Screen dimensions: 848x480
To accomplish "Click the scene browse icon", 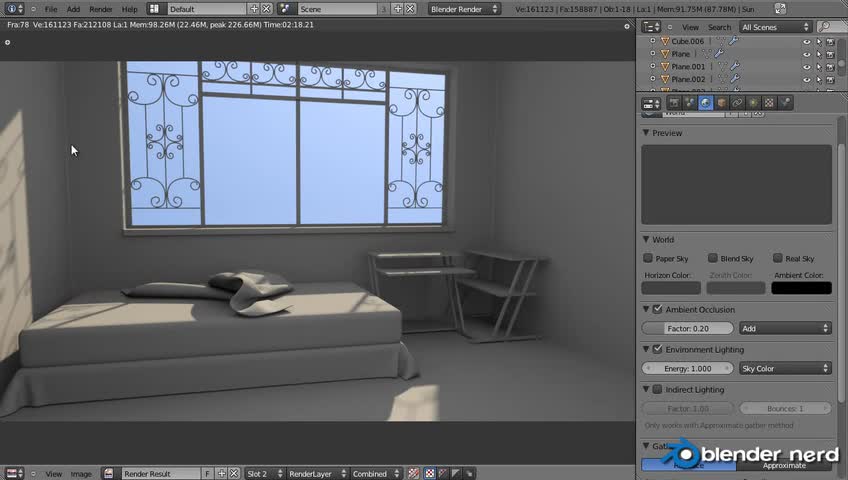I will (285, 9).
